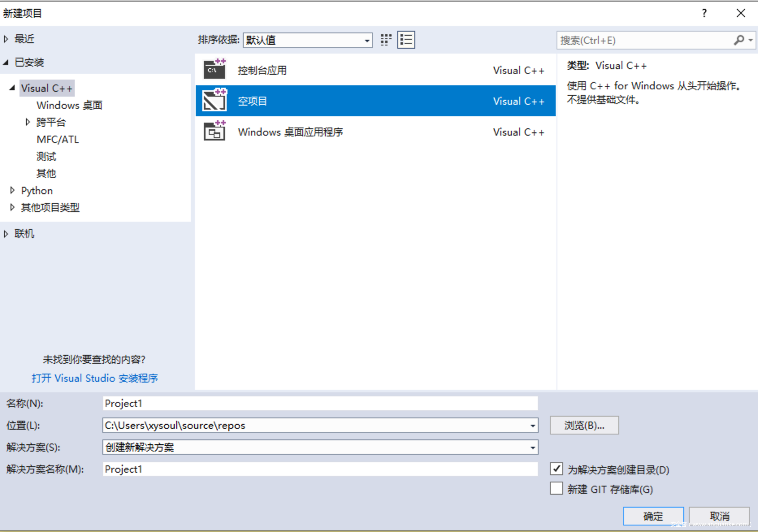Select the Empty Project template icon

tap(214, 101)
